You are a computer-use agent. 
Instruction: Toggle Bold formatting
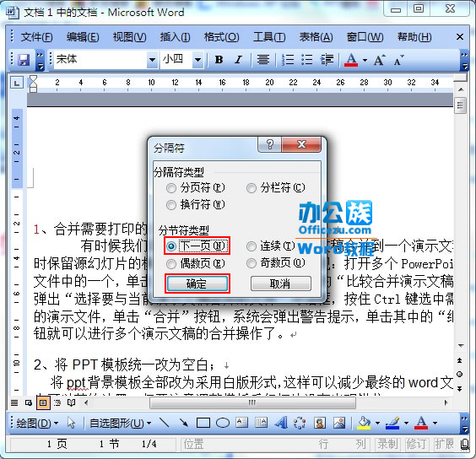219,60
